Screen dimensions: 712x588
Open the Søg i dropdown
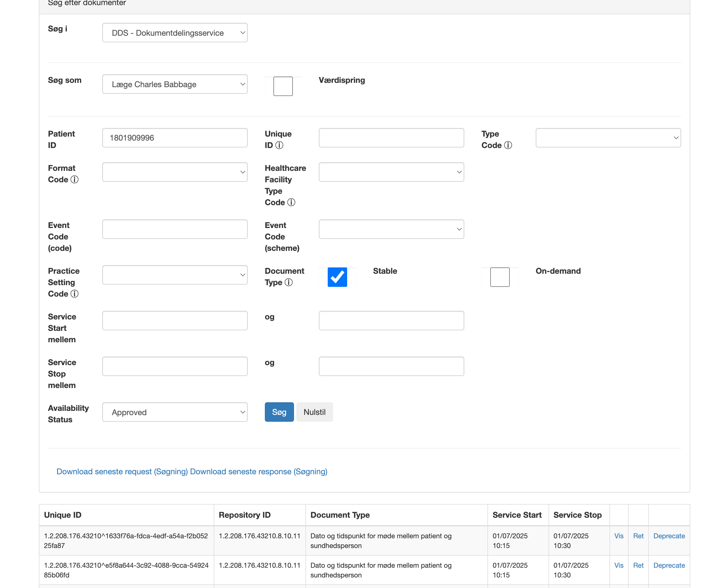[175, 33]
